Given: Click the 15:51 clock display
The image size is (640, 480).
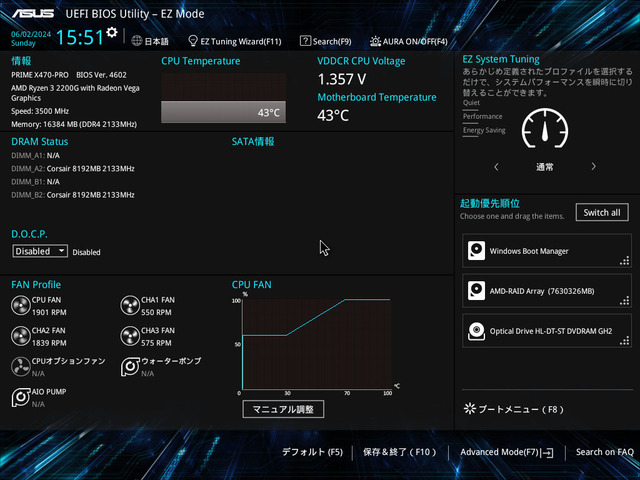Looking at the screenshot, I should [80, 37].
